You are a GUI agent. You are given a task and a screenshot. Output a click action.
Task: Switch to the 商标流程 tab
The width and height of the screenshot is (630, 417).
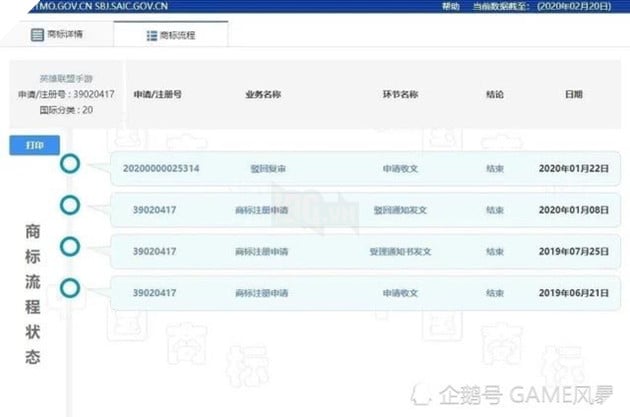[x=171, y=35]
